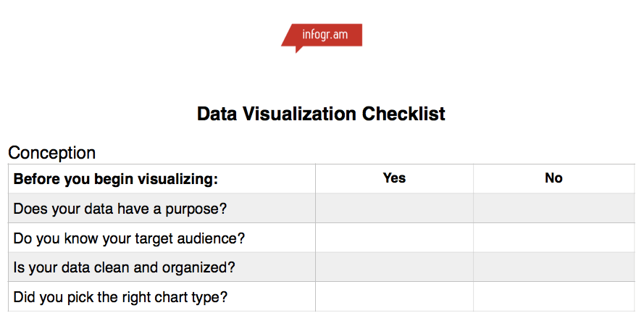This screenshot has height=321, width=644.
Task: Click the word Checklist in the title
Action: click(403, 114)
